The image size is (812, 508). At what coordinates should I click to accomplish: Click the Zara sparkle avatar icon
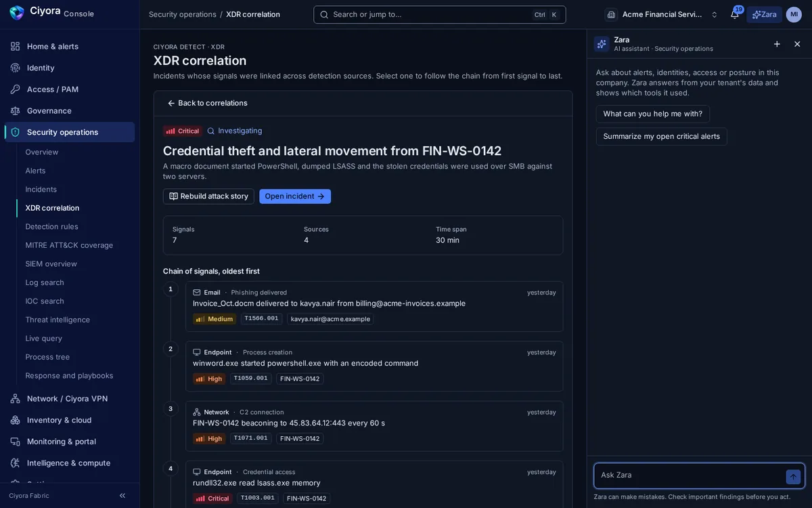click(x=602, y=44)
